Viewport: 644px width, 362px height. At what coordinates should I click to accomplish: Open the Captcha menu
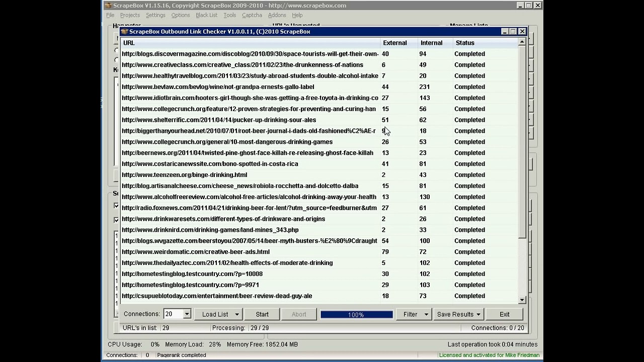[x=252, y=15]
